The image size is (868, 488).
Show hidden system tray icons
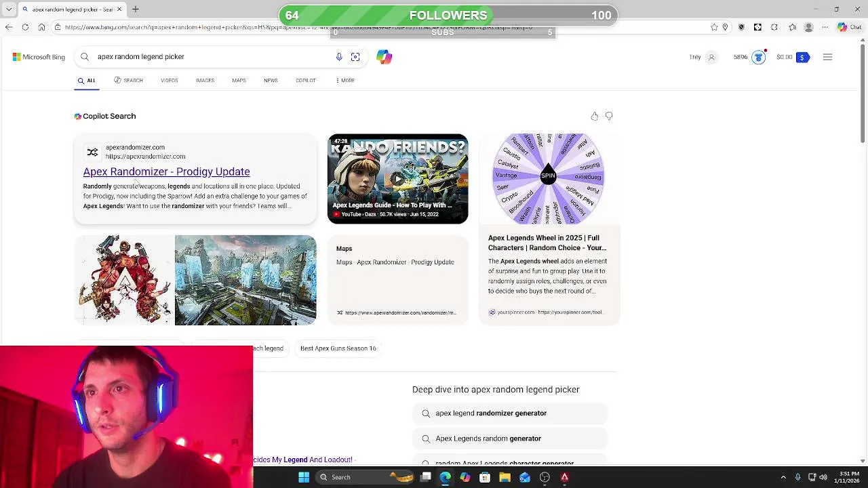coord(783,477)
